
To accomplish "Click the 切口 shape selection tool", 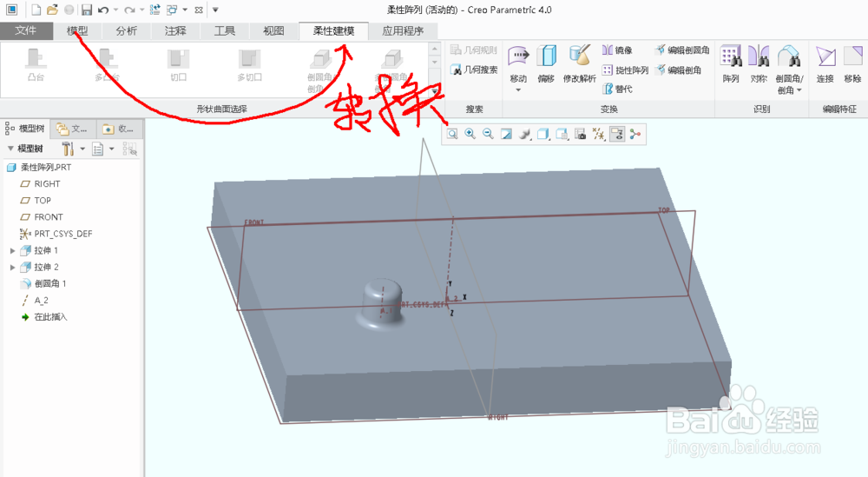I will (x=178, y=65).
